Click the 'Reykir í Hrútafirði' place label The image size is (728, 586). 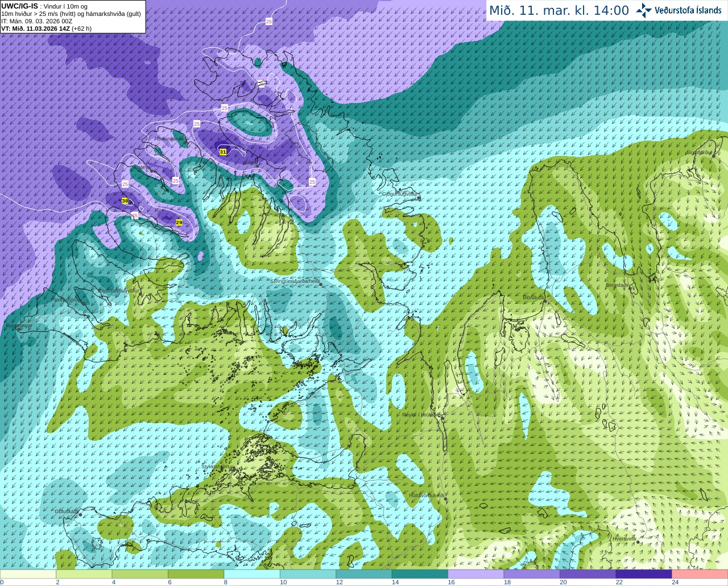tap(422, 415)
